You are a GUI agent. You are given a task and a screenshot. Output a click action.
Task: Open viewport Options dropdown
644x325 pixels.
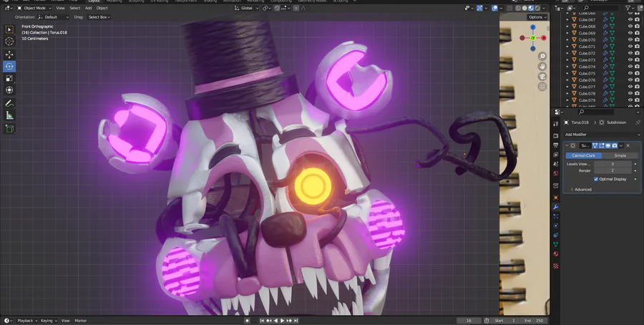(537, 17)
